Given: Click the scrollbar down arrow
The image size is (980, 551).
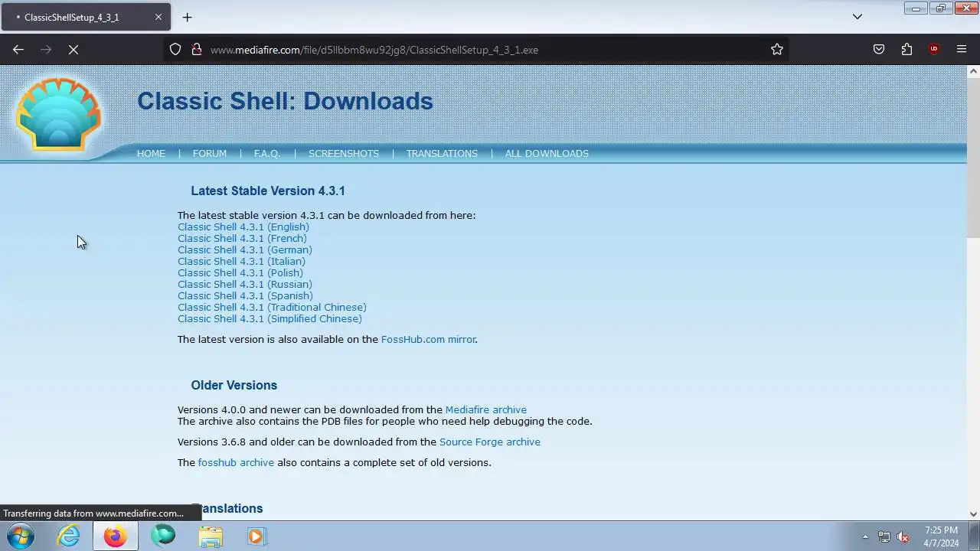Looking at the screenshot, I should (973, 514).
